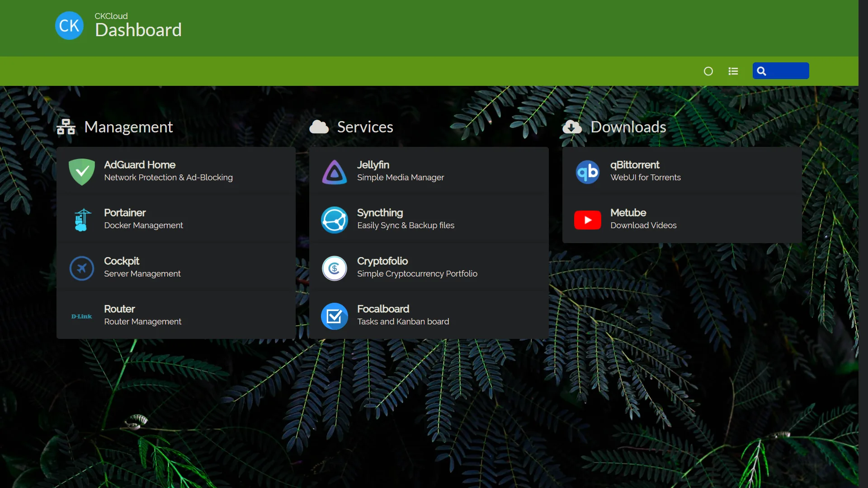Click the AdGuard Home shield icon
This screenshot has height=488, width=868.
pos(82,172)
